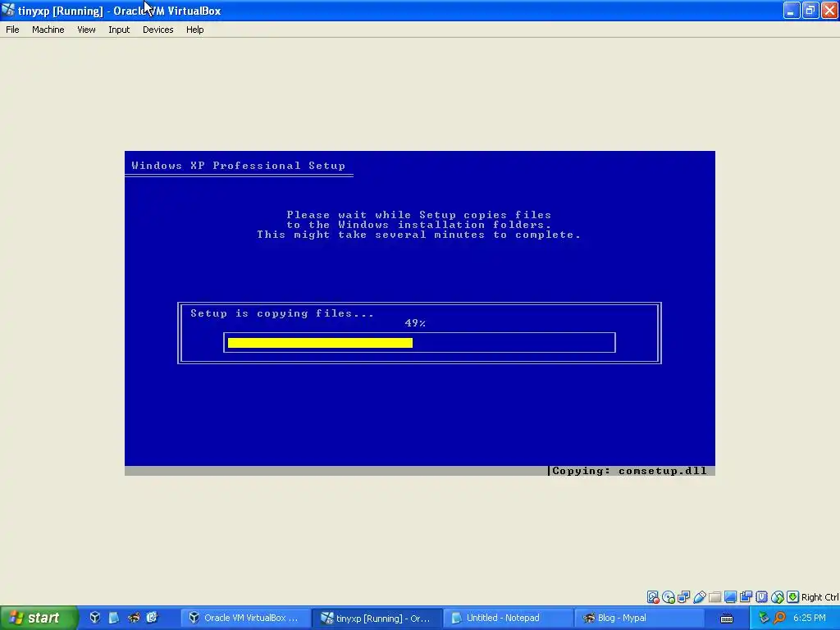Click the Copying: comsetup.dll status text
This screenshot has width=840, height=630.
(629, 471)
